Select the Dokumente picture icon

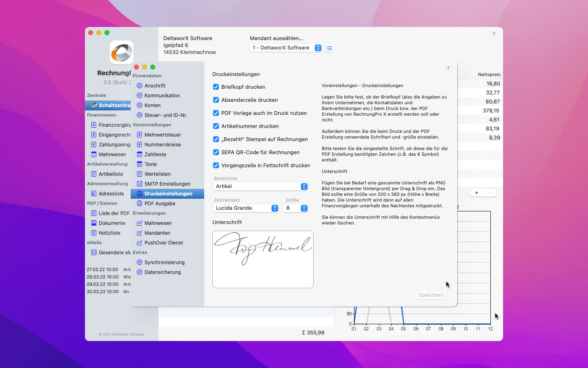coord(94,223)
